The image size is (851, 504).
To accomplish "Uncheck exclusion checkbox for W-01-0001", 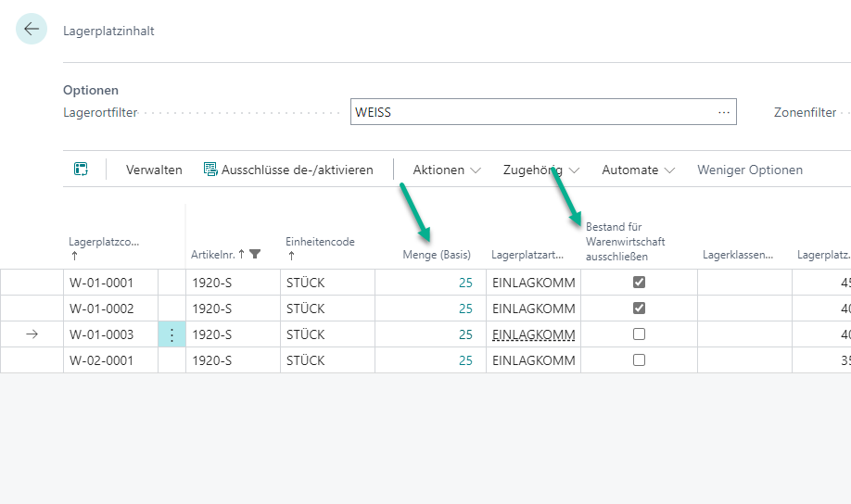I will (x=639, y=283).
